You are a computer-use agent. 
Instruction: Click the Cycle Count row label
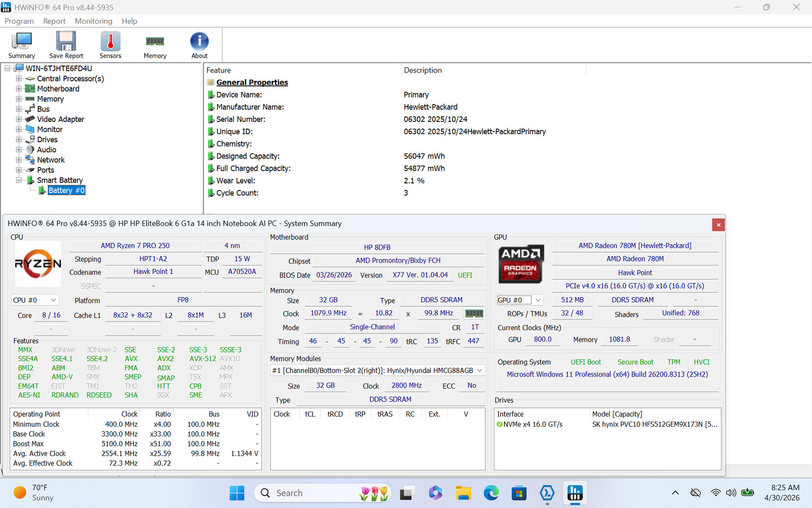(238, 193)
